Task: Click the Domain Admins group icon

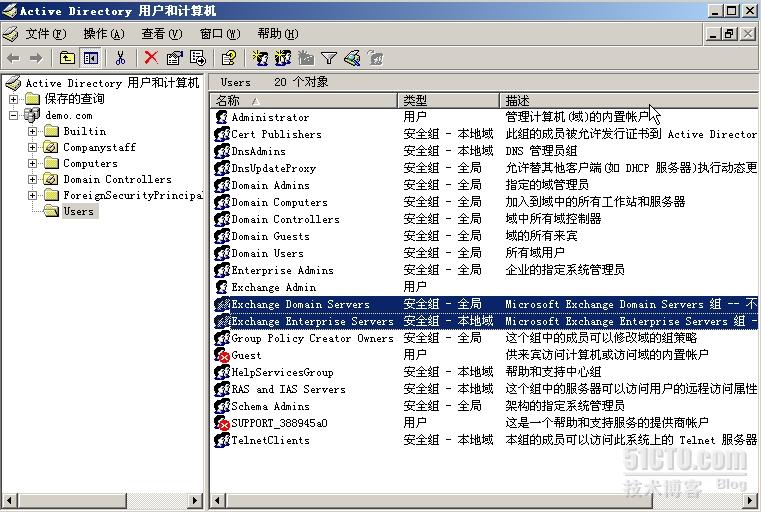Action: (x=222, y=185)
